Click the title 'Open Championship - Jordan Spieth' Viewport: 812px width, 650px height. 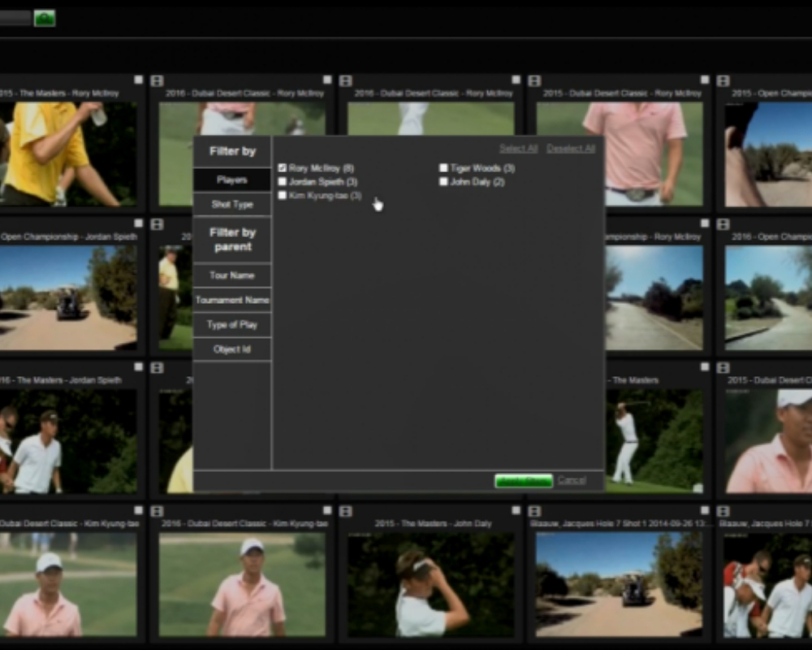tap(68, 237)
